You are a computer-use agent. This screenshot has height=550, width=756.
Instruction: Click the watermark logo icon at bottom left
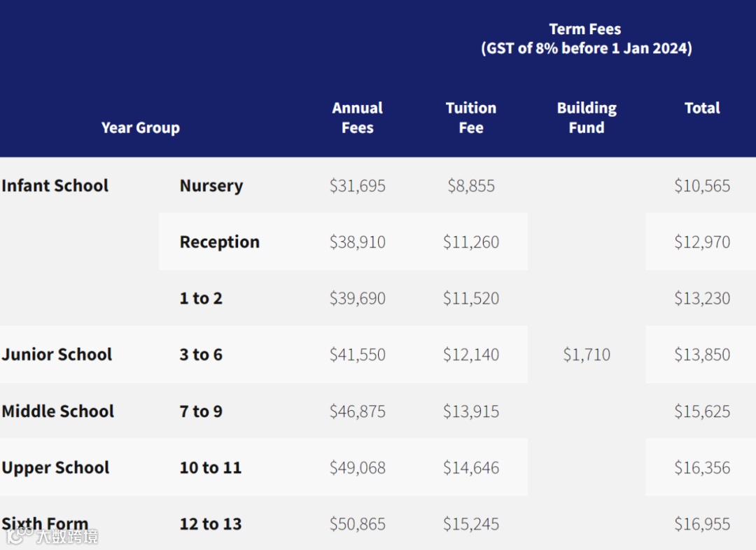[x=20, y=535]
